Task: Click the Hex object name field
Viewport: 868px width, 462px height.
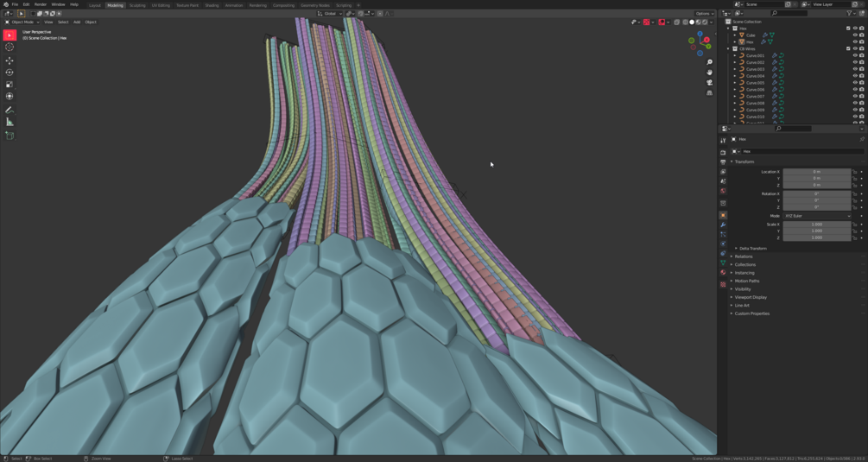Action: coord(802,151)
